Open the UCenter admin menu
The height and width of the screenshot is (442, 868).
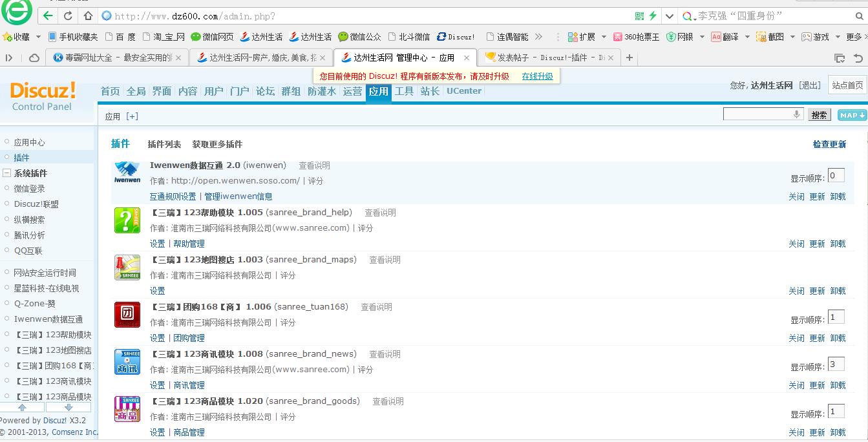464,91
